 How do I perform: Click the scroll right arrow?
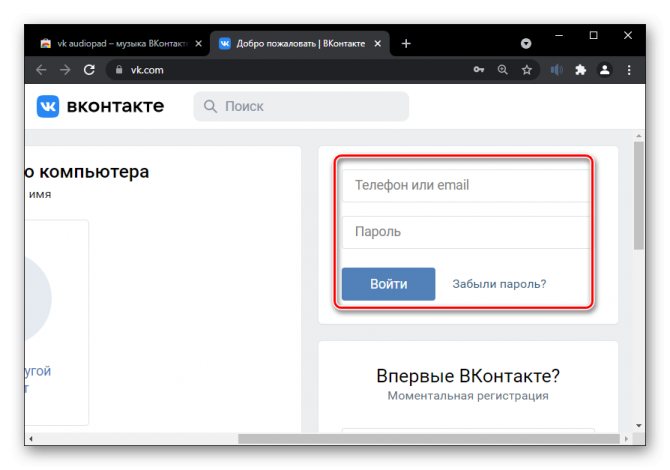point(626,438)
